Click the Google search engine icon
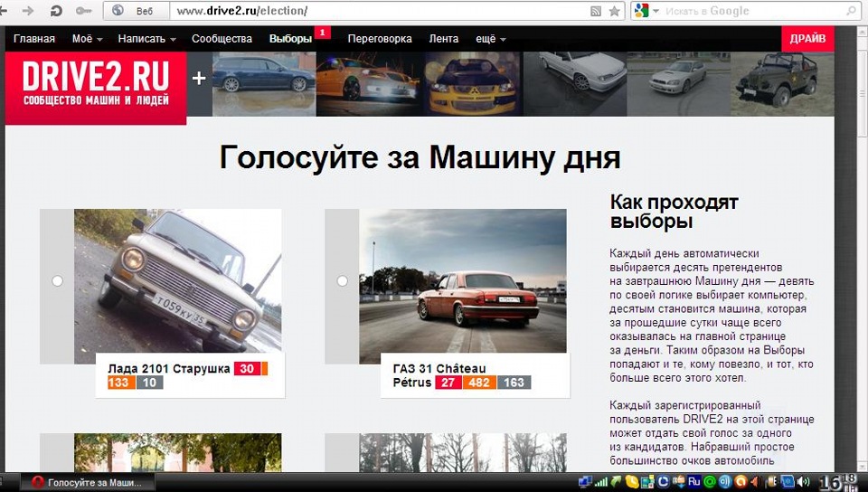The height and width of the screenshot is (492, 868). tap(642, 11)
